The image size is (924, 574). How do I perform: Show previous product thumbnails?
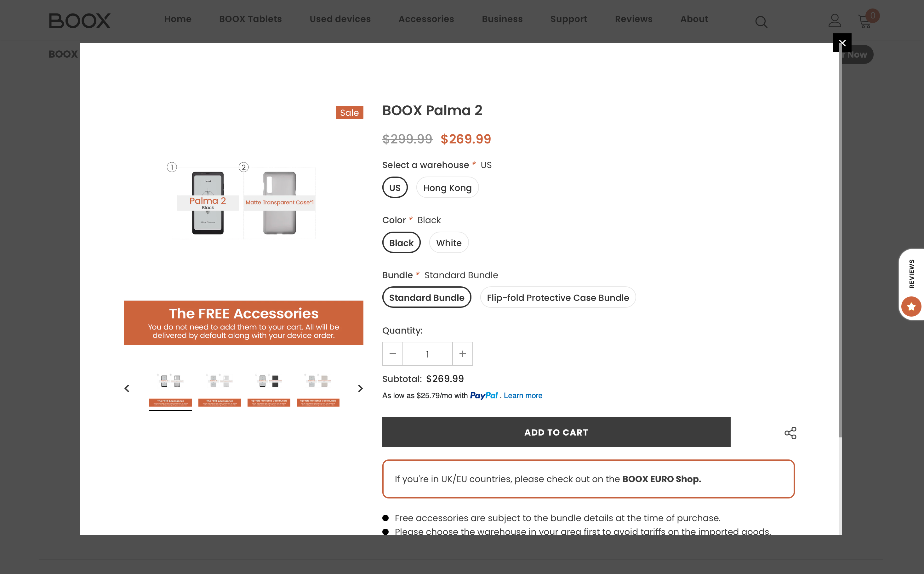point(127,388)
